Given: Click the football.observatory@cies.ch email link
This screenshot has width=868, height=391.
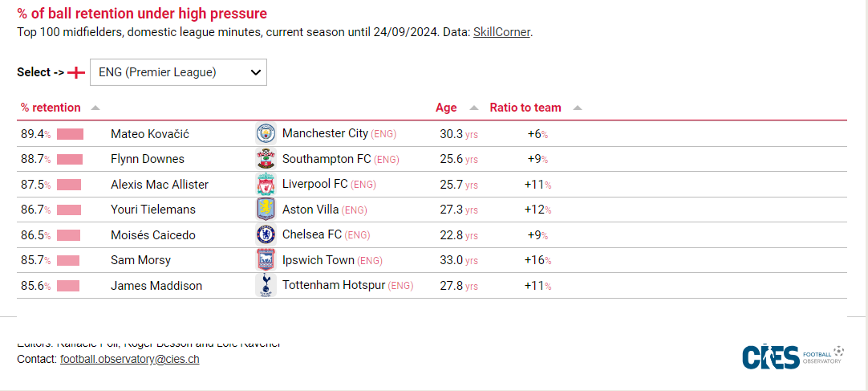Looking at the screenshot, I should (x=129, y=359).
